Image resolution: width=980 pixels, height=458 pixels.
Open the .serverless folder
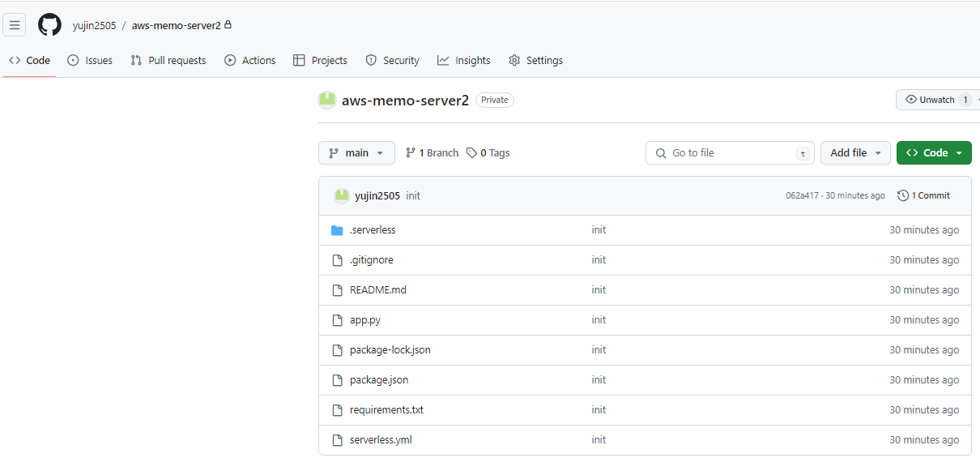pyautogui.click(x=373, y=230)
